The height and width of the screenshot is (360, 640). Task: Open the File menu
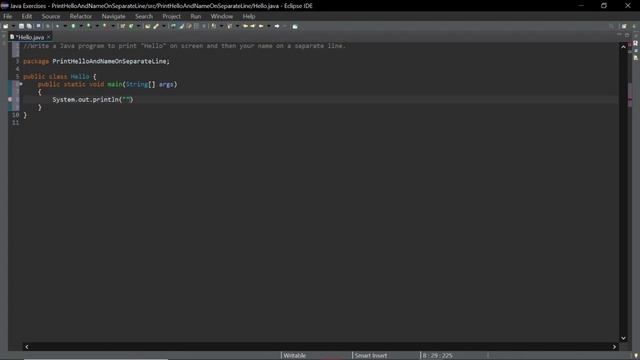click(7, 16)
